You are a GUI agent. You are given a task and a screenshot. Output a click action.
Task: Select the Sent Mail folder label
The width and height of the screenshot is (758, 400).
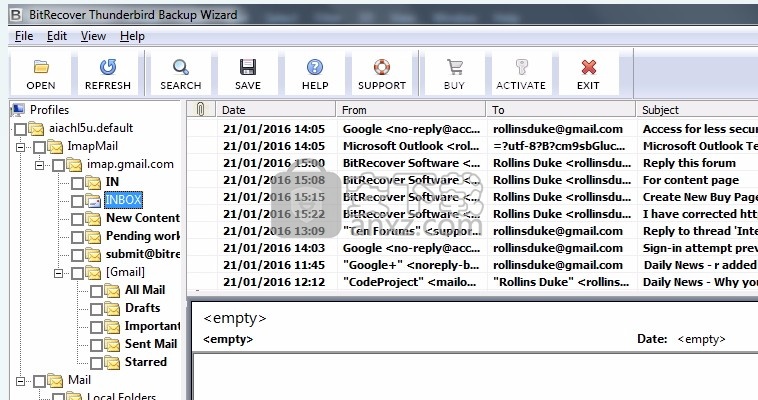pyautogui.click(x=151, y=344)
